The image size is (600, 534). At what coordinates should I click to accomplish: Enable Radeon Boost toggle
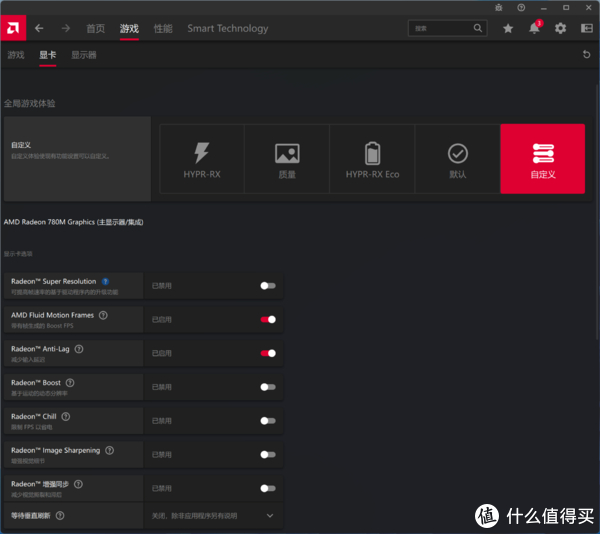[x=268, y=387]
